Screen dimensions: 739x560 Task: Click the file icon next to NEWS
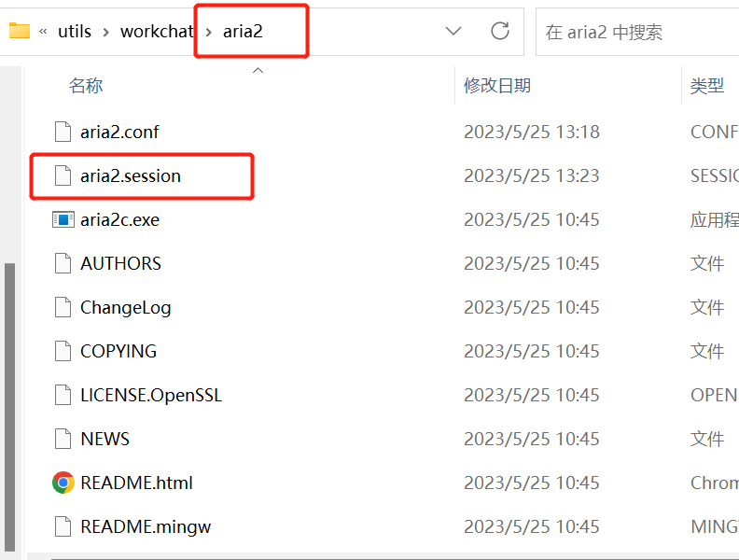[63, 439]
